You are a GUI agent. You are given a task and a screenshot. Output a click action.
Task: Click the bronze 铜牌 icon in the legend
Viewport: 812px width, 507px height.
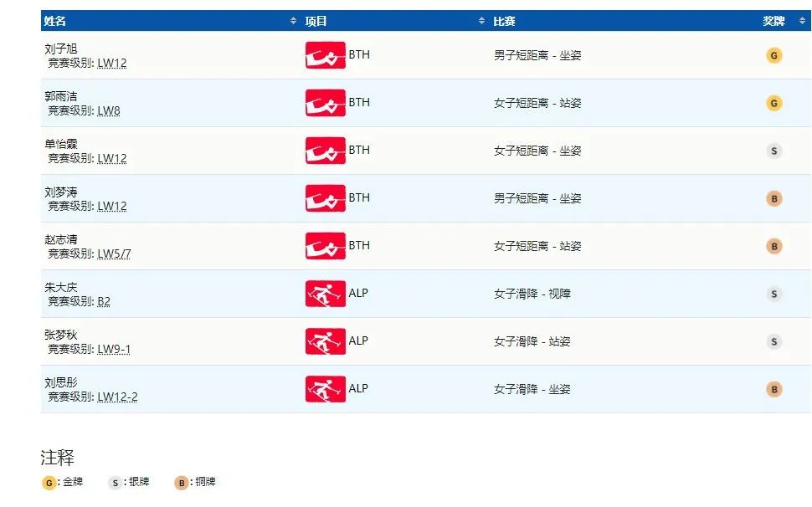pyautogui.click(x=181, y=483)
